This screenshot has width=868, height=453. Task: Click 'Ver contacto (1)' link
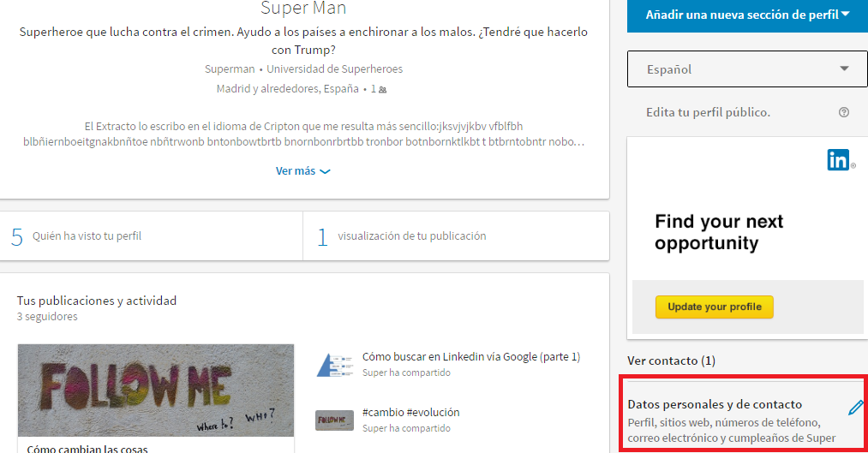(x=671, y=361)
